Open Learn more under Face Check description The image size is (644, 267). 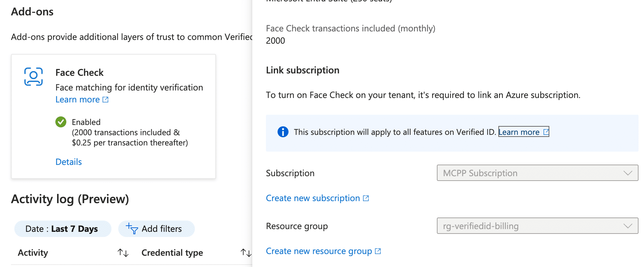coord(78,100)
